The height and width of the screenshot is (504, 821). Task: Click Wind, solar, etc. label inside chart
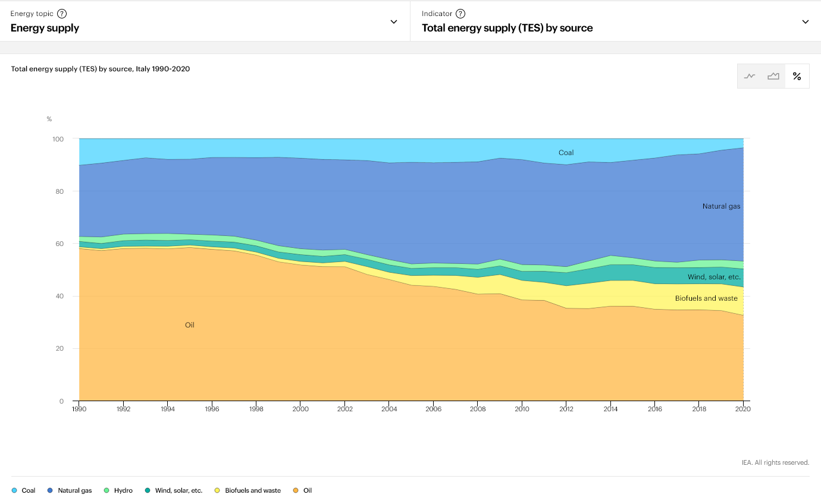(714, 277)
